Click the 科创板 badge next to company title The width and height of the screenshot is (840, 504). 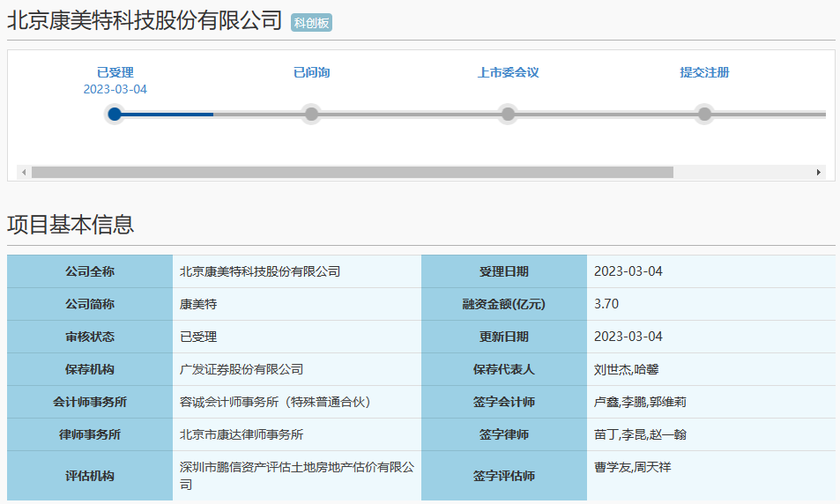pyautogui.click(x=311, y=23)
